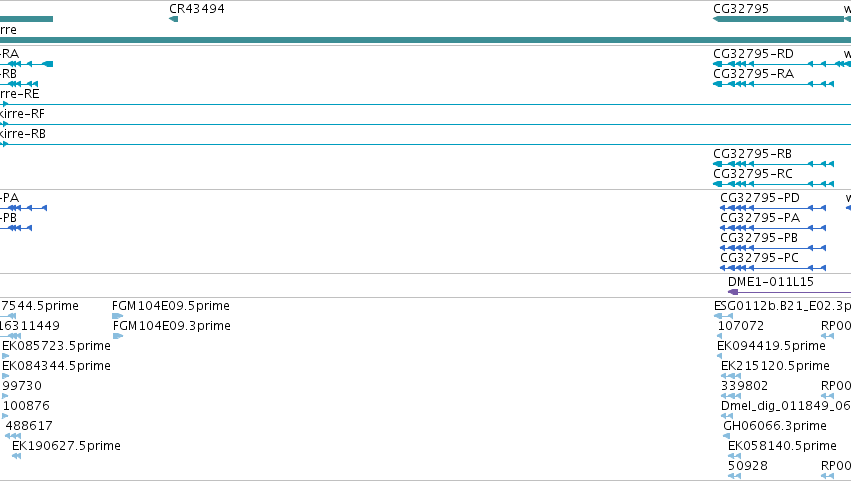This screenshot has height=481, width=851.
Task: Select the CG32795-PC protein label
Action: (x=759, y=258)
